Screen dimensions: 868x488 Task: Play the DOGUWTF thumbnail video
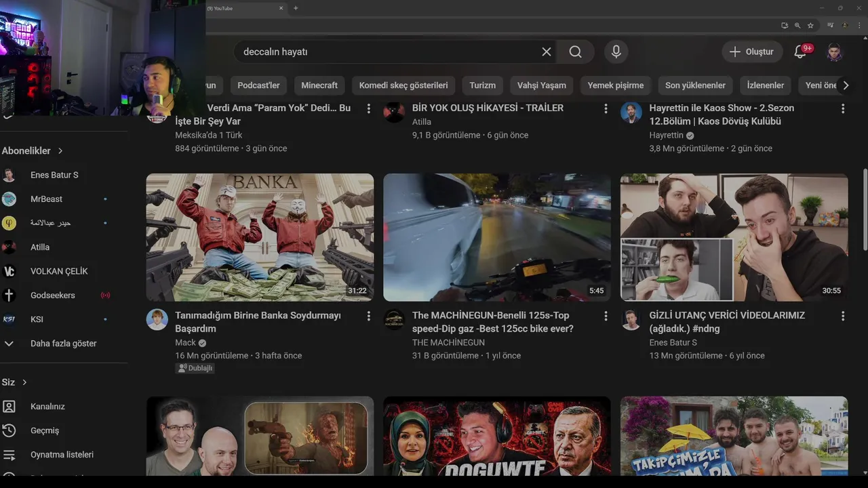497,436
